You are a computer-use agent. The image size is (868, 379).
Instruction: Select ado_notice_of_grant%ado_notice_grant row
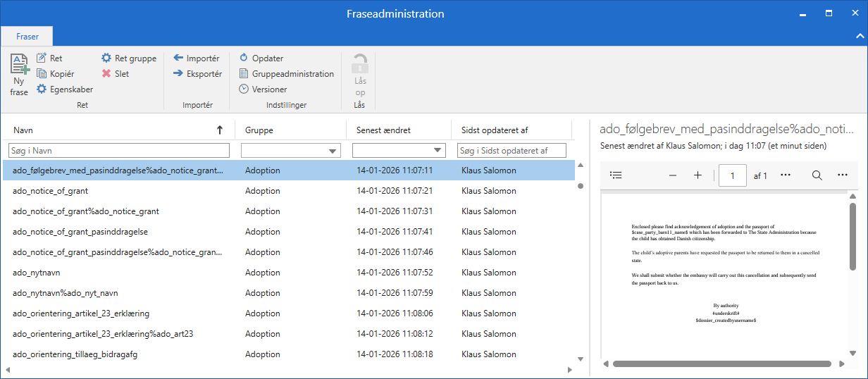point(289,211)
